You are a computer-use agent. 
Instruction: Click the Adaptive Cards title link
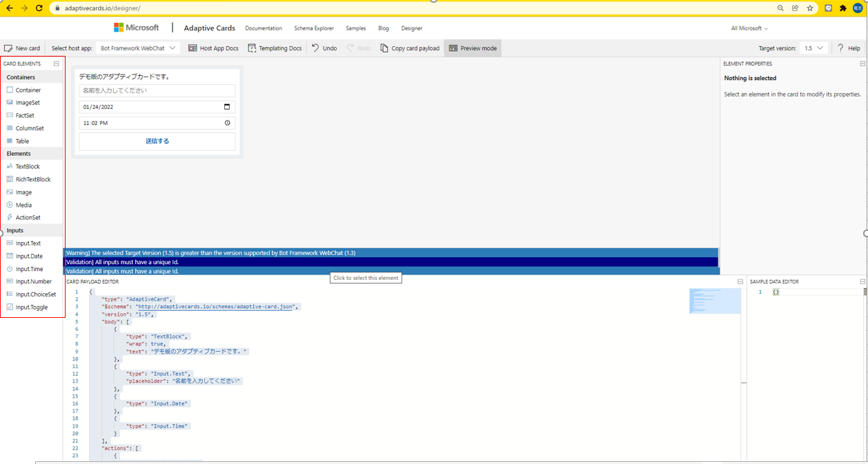[x=209, y=28]
